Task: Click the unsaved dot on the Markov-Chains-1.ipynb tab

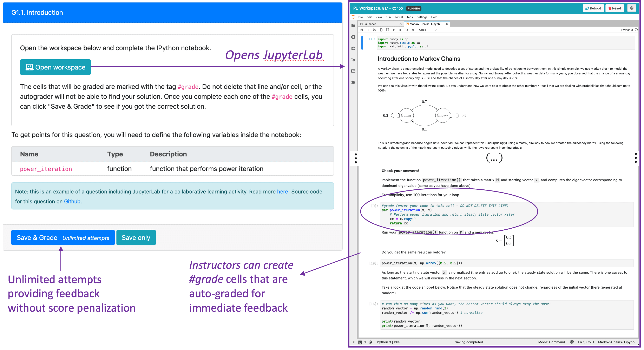Action: coord(447,24)
